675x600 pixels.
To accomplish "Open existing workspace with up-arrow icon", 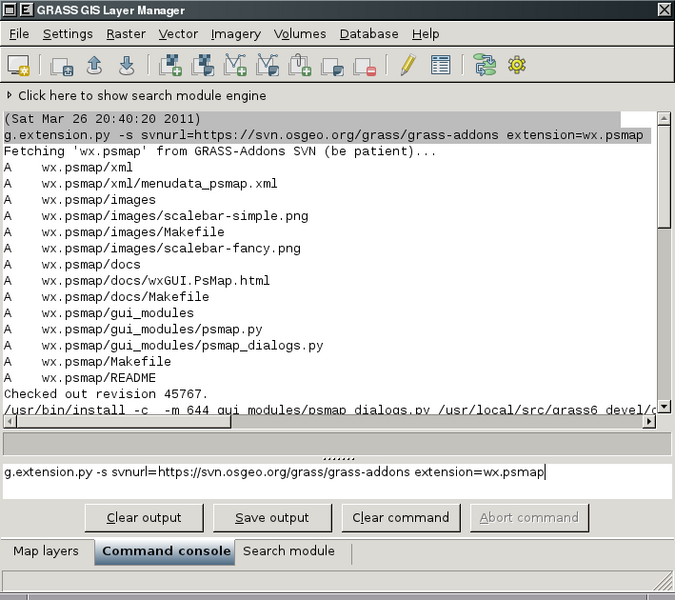I will [94, 65].
